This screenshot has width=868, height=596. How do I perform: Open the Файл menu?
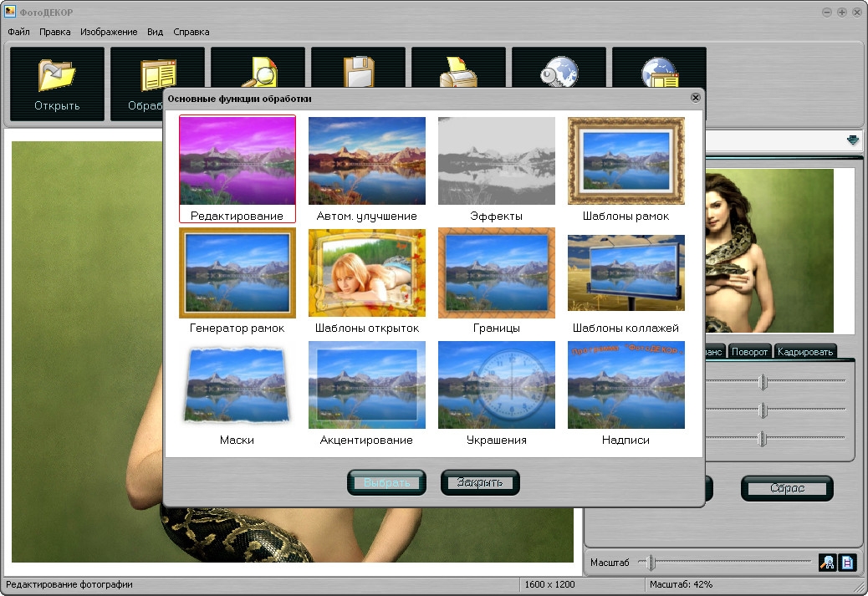click(19, 32)
